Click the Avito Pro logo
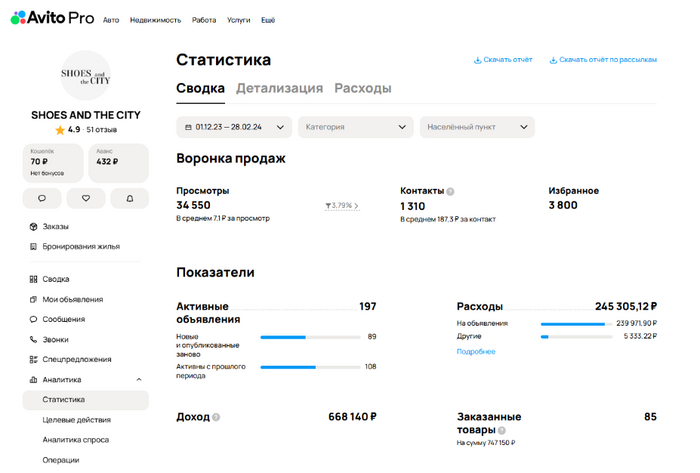The height and width of the screenshot is (473, 700). (52, 19)
